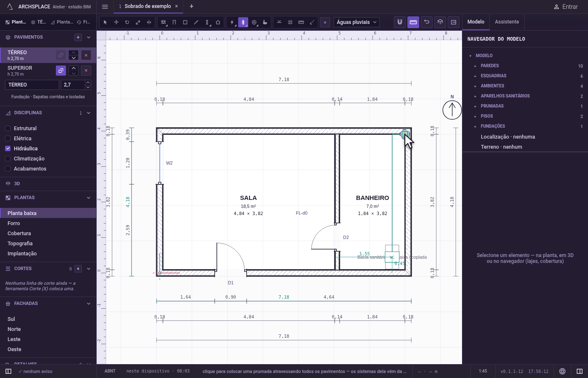Select the arrow selection tool
The image size is (588, 378).
pos(105,22)
